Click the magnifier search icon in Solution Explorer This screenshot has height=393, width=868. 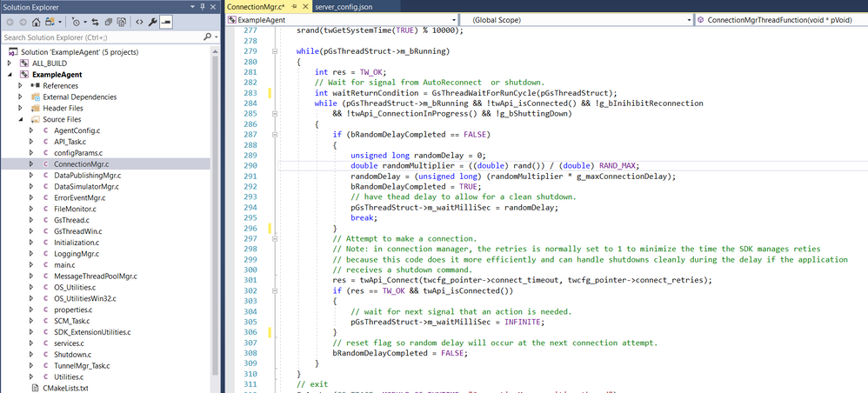pos(207,37)
